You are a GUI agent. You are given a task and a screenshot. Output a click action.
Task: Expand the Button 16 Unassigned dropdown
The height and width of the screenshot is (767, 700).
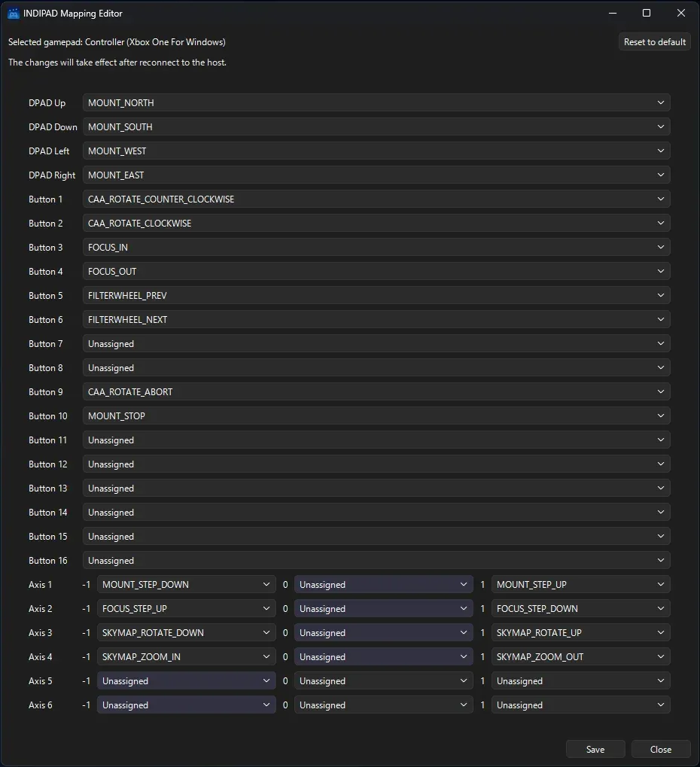tap(376, 561)
